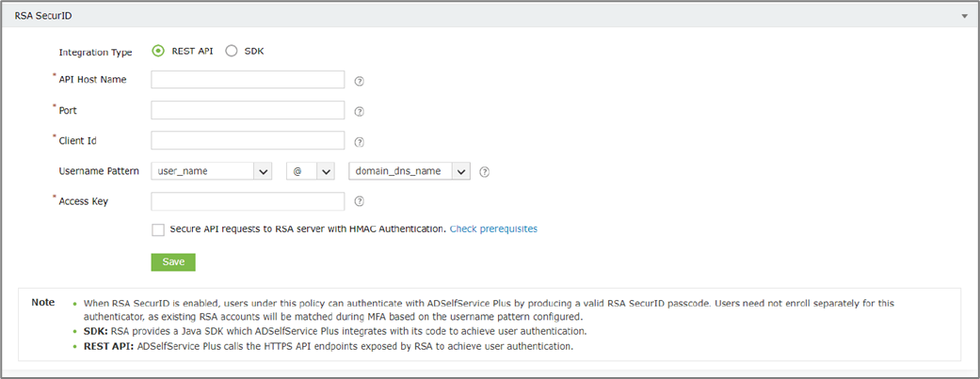Click the API Host Name text field

pyautogui.click(x=248, y=79)
